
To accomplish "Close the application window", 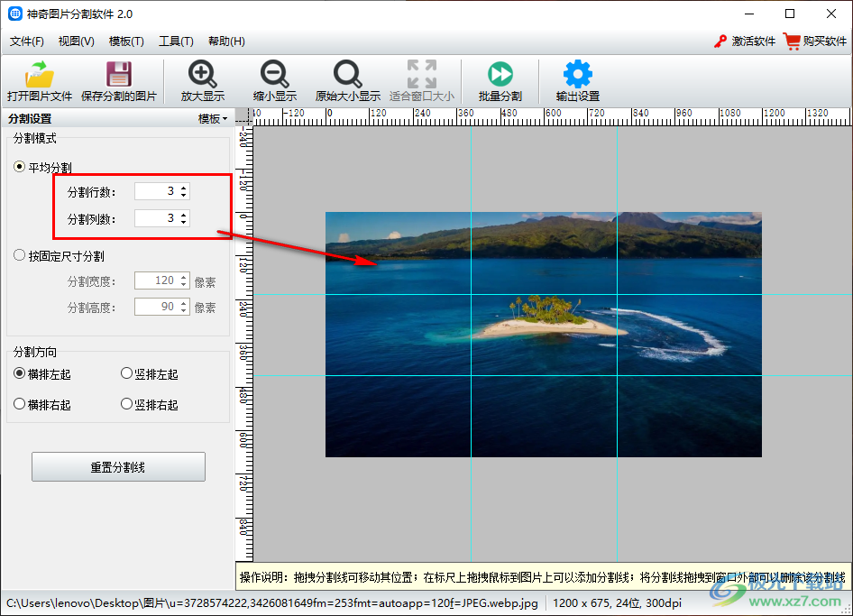I will [831, 14].
